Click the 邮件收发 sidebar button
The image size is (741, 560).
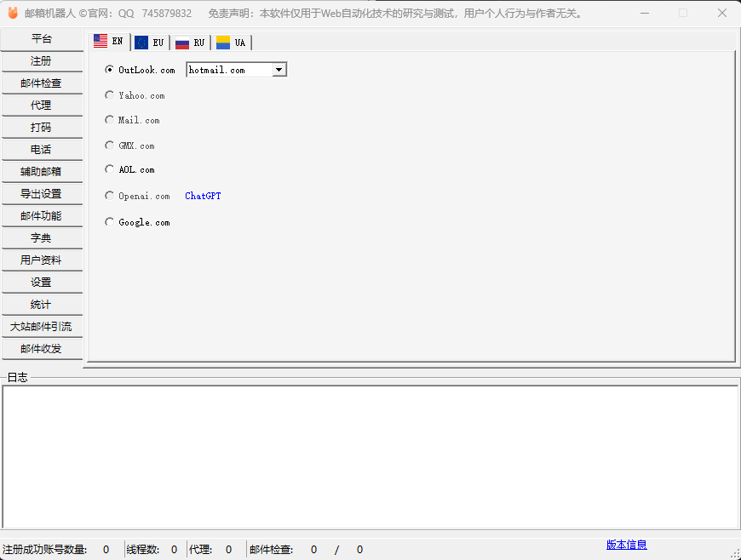[x=41, y=349]
